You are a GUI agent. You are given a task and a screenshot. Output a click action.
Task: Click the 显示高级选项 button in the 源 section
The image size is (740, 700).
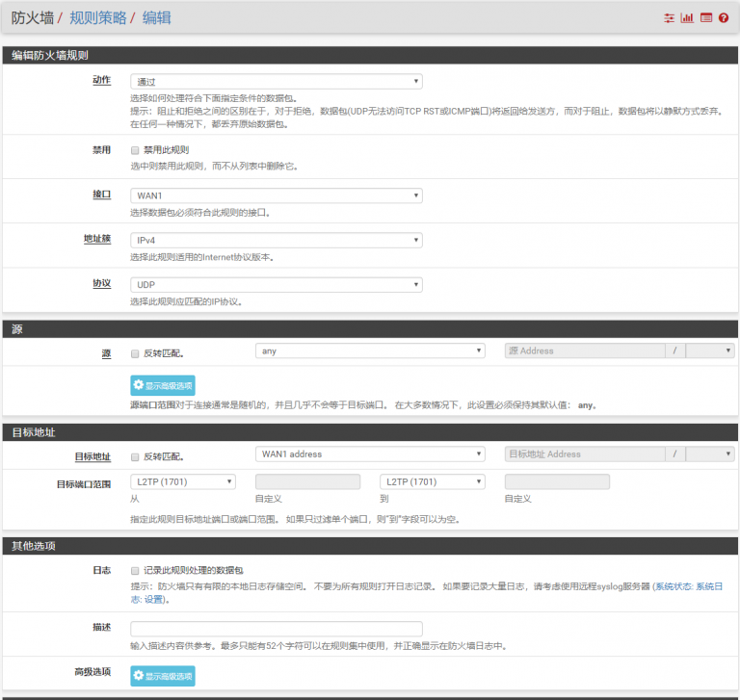(x=163, y=385)
